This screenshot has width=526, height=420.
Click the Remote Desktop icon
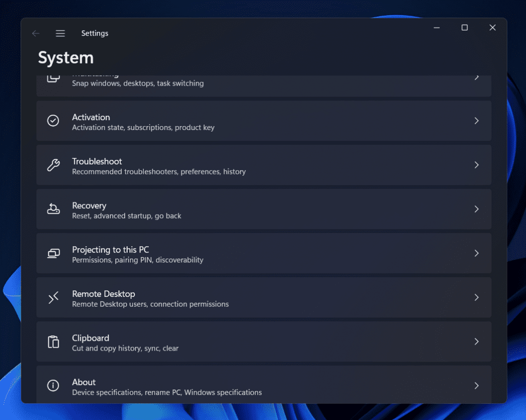pyautogui.click(x=53, y=297)
